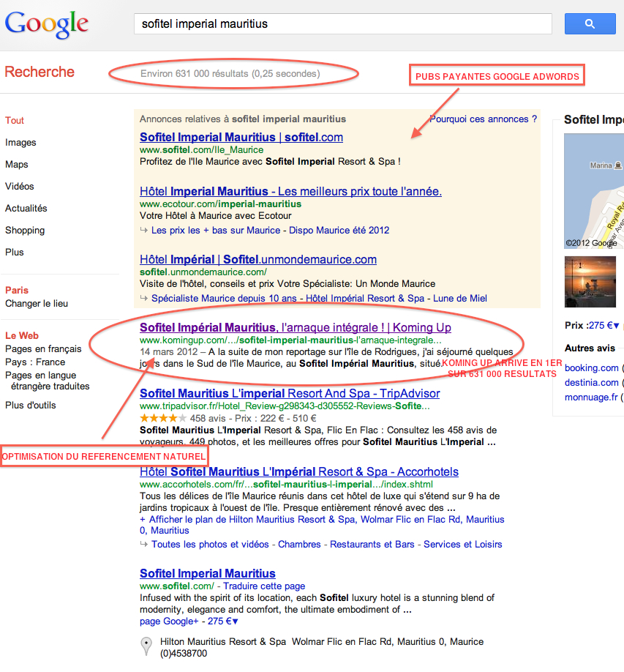
Task: Open the last 'Sofitel Imperial Mauritius' result title
Action: (x=207, y=573)
